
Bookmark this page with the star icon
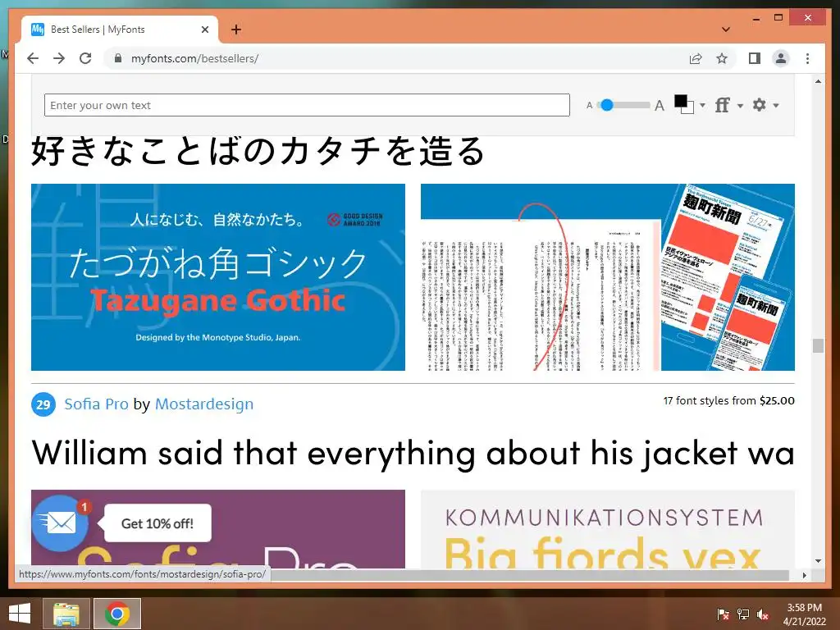click(x=722, y=58)
